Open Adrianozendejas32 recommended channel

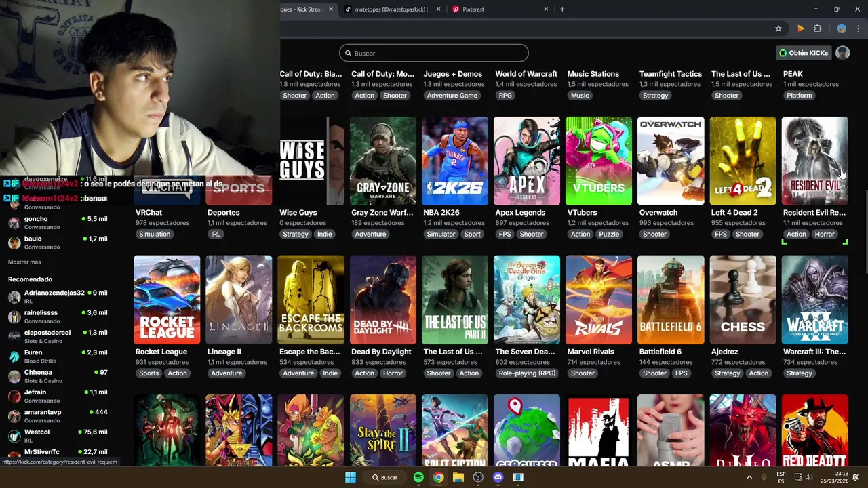pos(58,296)
